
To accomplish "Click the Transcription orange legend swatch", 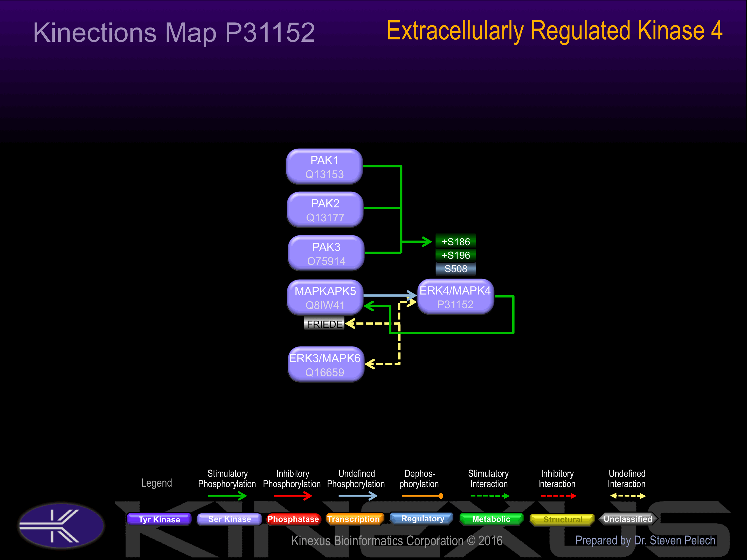I will coord(354,519).
